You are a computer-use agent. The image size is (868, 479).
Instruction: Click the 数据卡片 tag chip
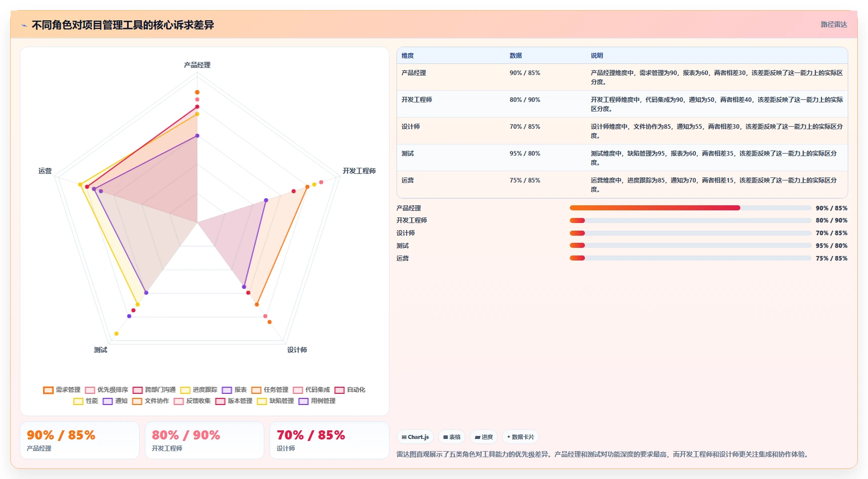(521, 437)
